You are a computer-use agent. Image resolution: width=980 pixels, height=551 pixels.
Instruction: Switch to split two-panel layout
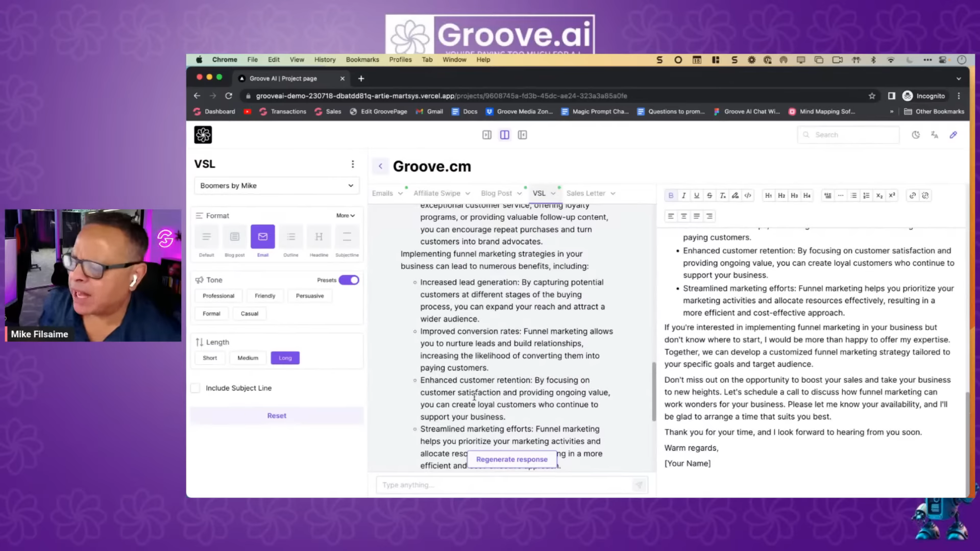[504, 135]
